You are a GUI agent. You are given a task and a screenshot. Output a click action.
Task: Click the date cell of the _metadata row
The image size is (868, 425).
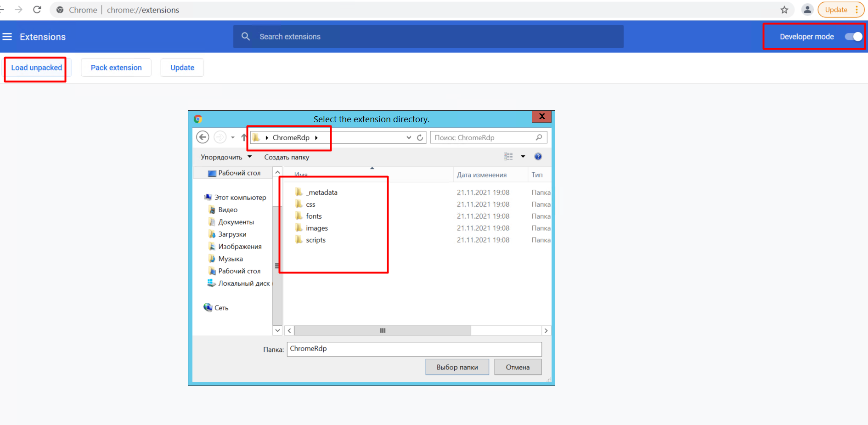(x=483, y=193)
